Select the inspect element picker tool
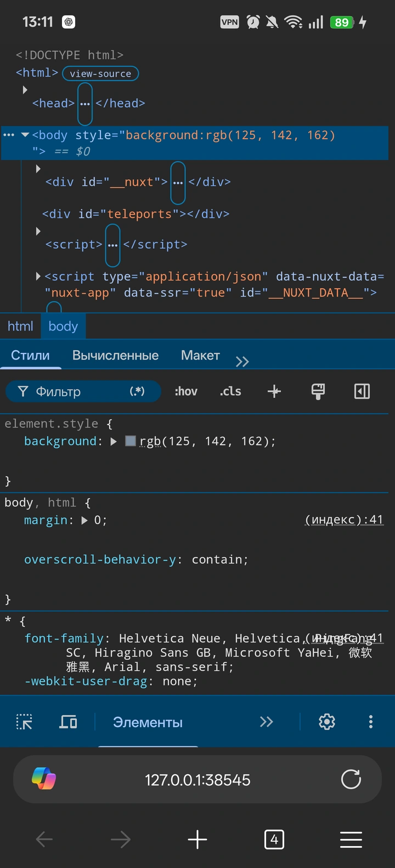 (x=24, y=722)
